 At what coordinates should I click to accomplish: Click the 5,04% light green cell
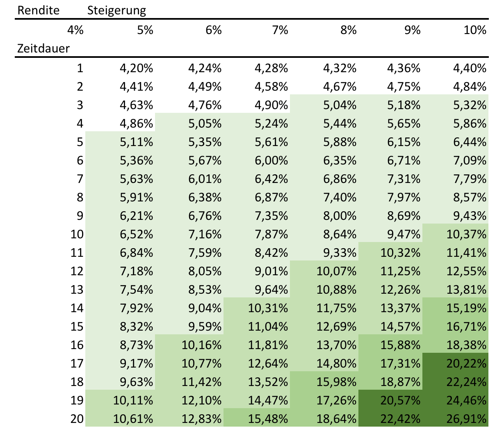pyautogui.click(x=340, y=105)
